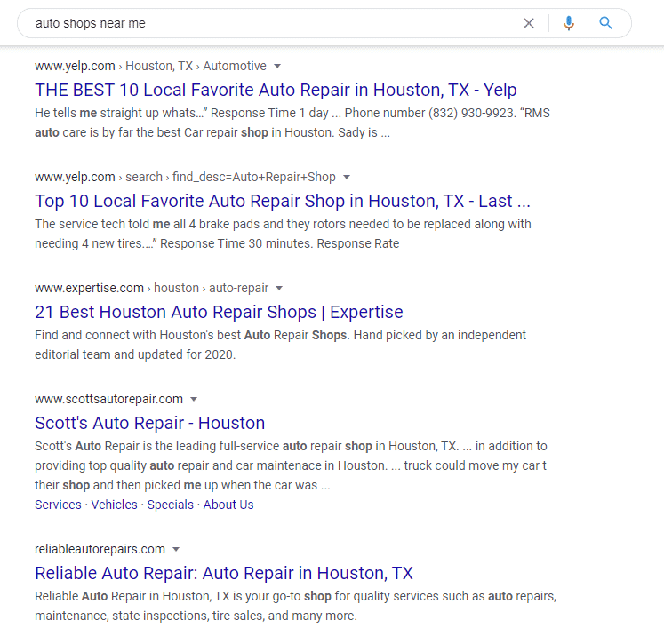
Task: Open 'Top 10 Local Favorite Auto Repair Shop' result
Action: [283, 201]
